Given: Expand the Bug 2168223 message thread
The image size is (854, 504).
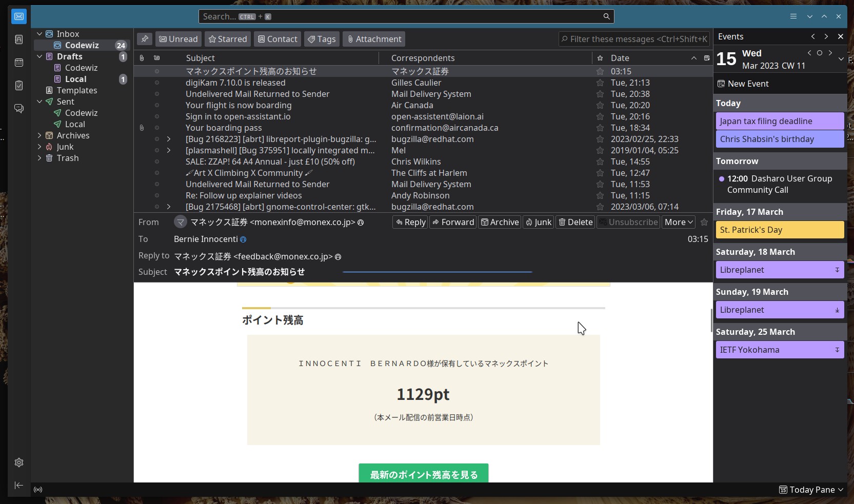Looking at the screenshot, I should pyautogui.click(x=169, y=139).
